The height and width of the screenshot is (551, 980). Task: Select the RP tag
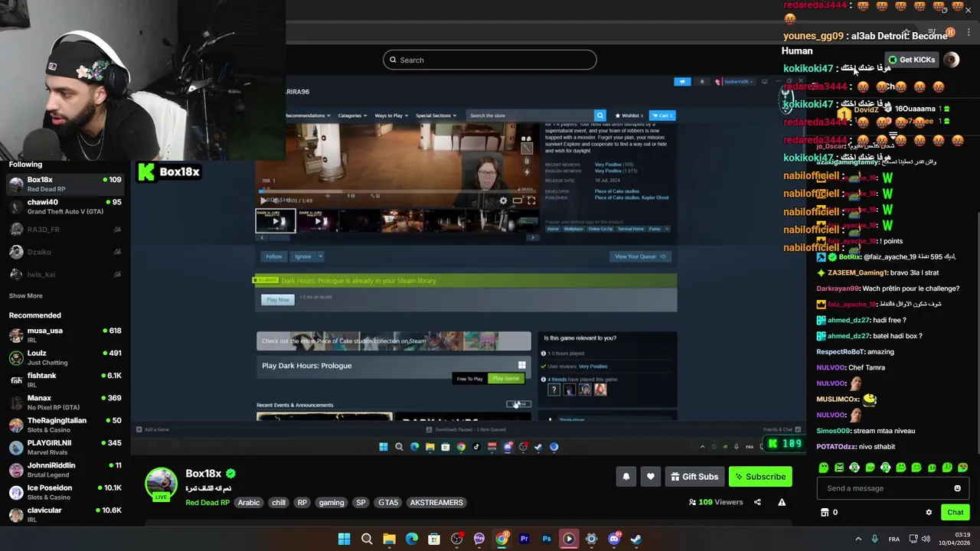tap(302, 503)
